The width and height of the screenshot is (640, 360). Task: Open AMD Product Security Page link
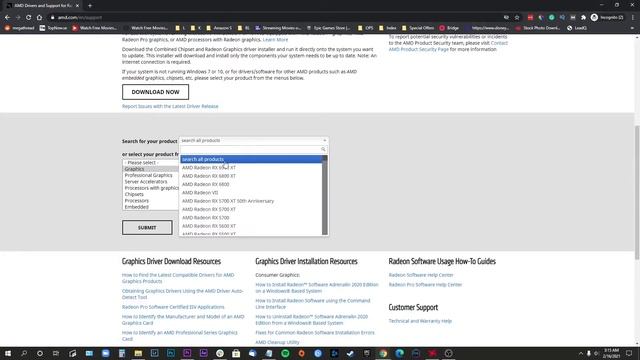(x=418, y=49)
